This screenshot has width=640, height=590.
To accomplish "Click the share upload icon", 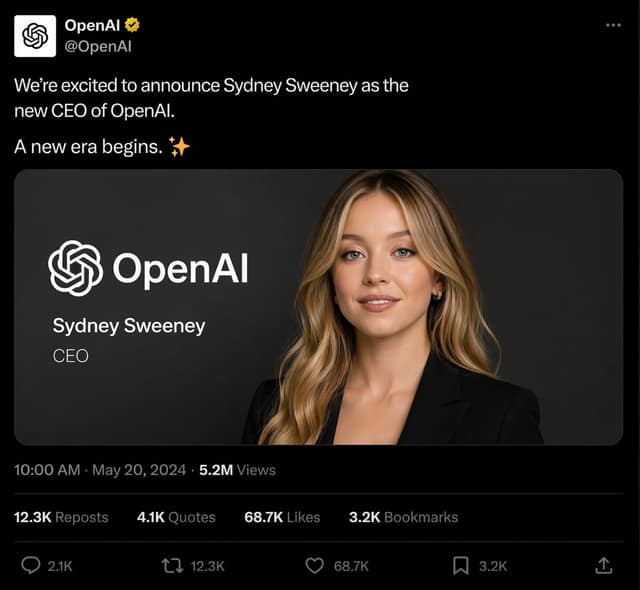I will click(604, 566).
